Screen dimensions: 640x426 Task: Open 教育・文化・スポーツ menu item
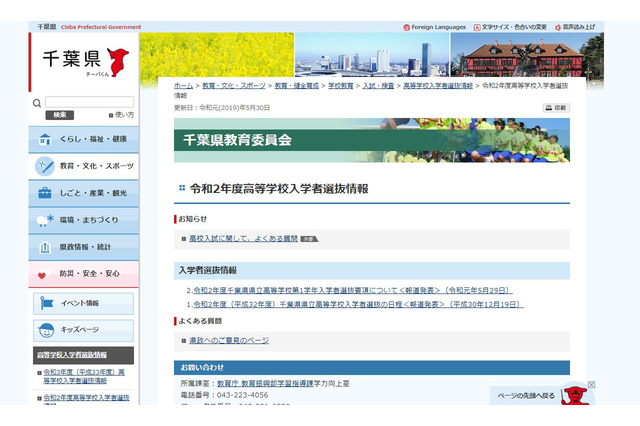pyautogui.click(x=84, y=166)
